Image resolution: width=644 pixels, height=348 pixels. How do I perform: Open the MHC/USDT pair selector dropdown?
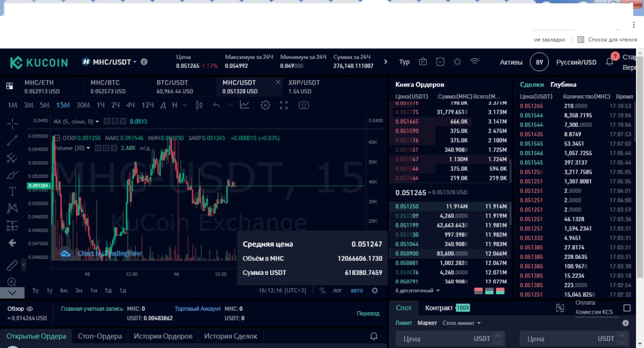coord(109,62)
